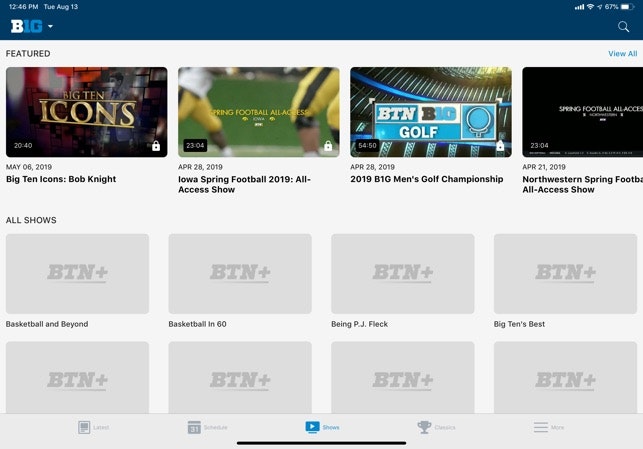The height and width of the screenshot is (449, 643).
Task: Expand the dropdown arrow beside B1G logo
Action: click(50, 27)
